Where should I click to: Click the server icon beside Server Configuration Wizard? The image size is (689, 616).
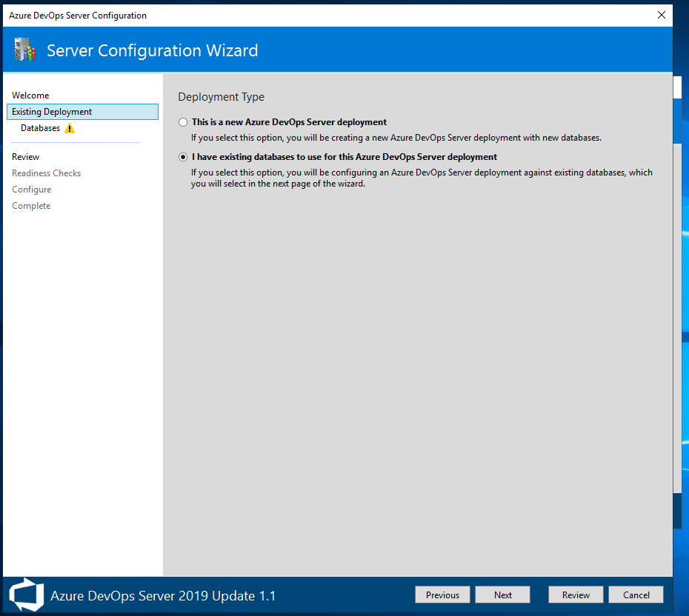pyautogui.click(x=25, y=50)
